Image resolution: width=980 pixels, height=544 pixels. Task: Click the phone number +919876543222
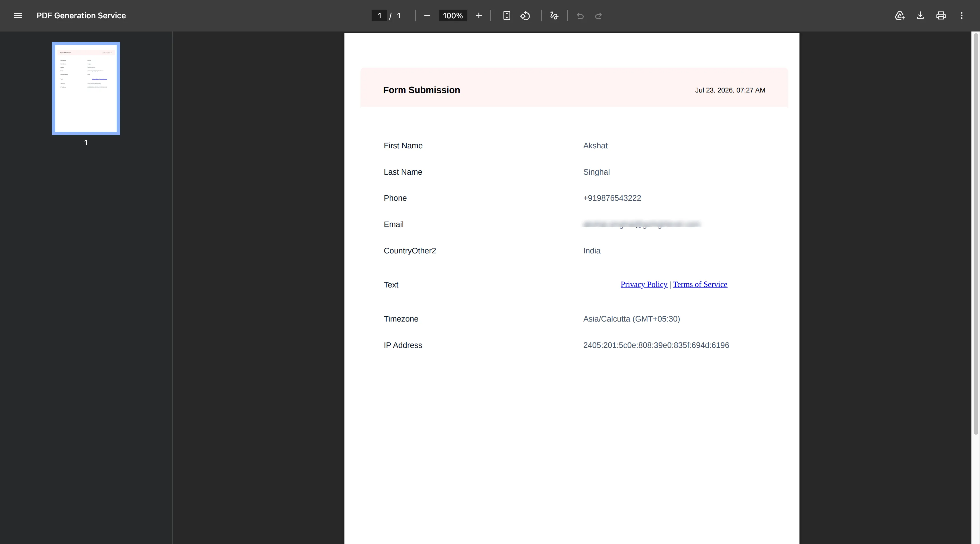612,198
